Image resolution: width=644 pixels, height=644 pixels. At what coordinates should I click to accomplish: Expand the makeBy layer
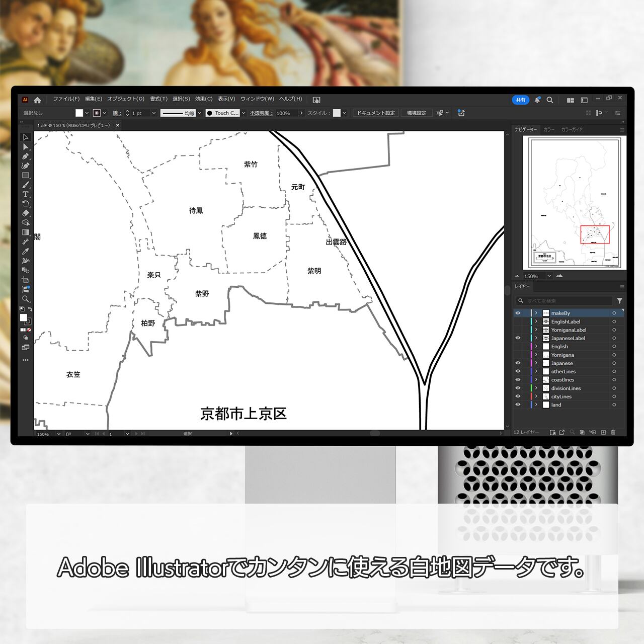(536, 313)
